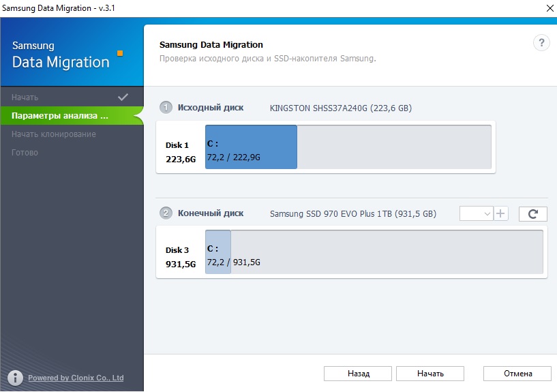Click the Начать button at bottom

[430, 374]
